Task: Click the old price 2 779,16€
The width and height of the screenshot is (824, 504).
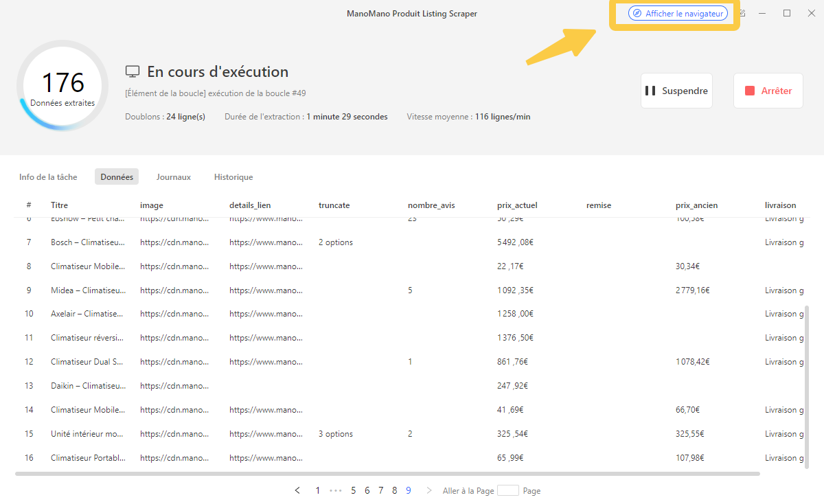Action: [693, 290]
